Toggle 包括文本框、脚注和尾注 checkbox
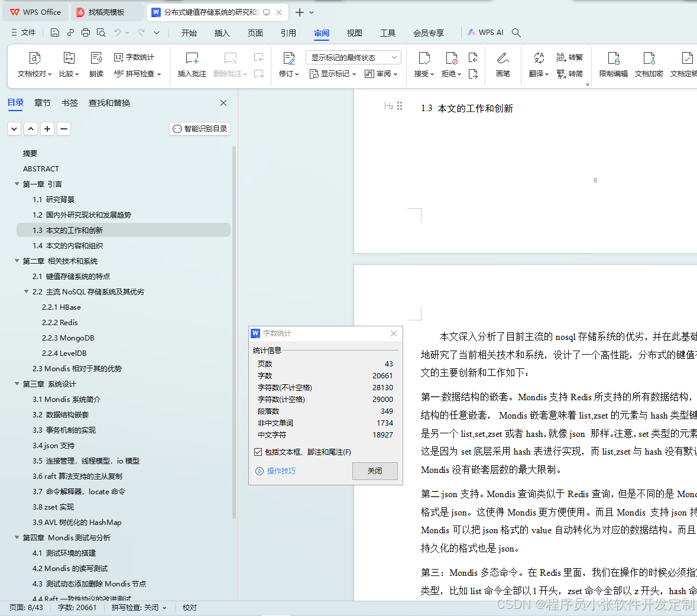The height and width of the screenshot is (616, 697). (258, 452)
